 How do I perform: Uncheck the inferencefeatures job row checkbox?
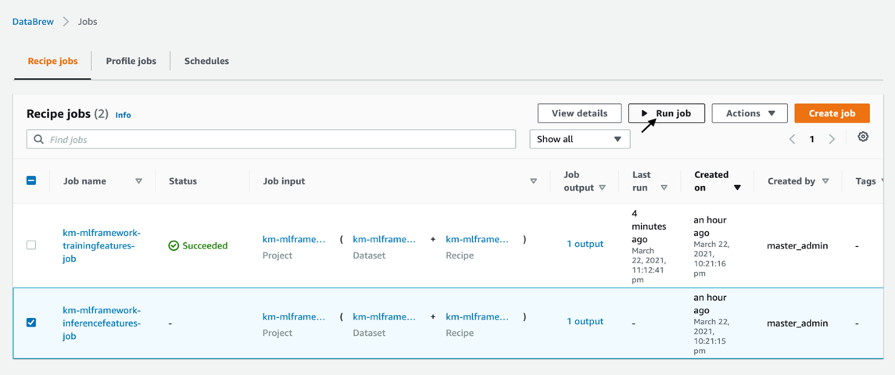31,322
